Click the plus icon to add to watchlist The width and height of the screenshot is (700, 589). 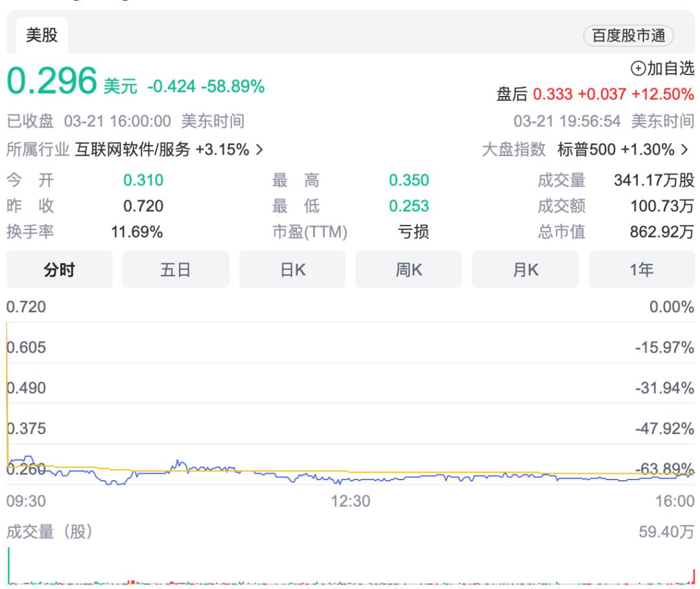pos(638,69)
